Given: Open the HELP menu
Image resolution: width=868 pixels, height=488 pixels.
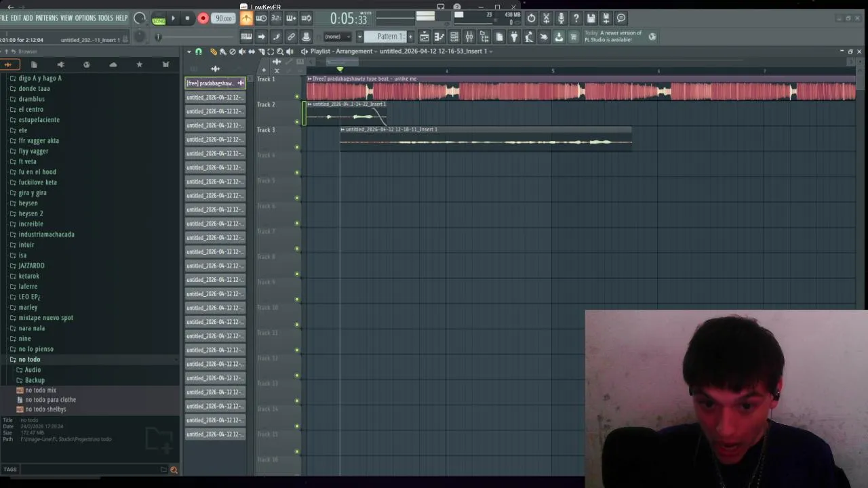Looking at the screenshot, I should click(x=121, y=18).
